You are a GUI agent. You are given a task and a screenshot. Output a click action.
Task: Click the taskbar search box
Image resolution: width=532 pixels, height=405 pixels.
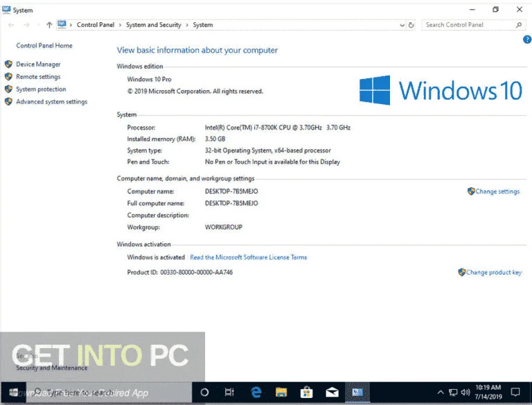coord(109,393)
